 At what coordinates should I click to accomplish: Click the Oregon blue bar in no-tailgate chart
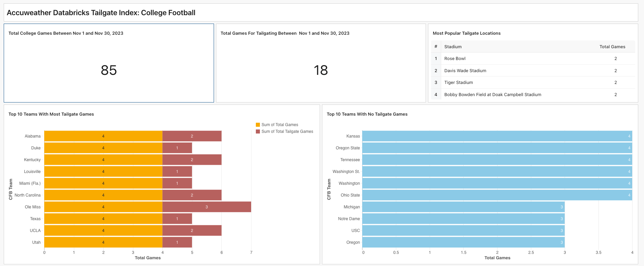click(x=463, y=242)
